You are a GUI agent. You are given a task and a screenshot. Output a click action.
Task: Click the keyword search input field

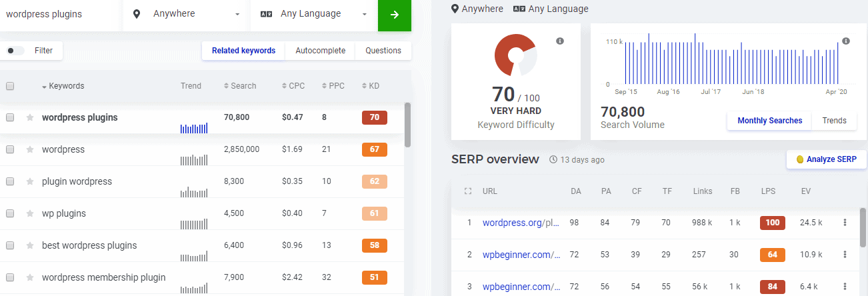(x=60, y=14)
